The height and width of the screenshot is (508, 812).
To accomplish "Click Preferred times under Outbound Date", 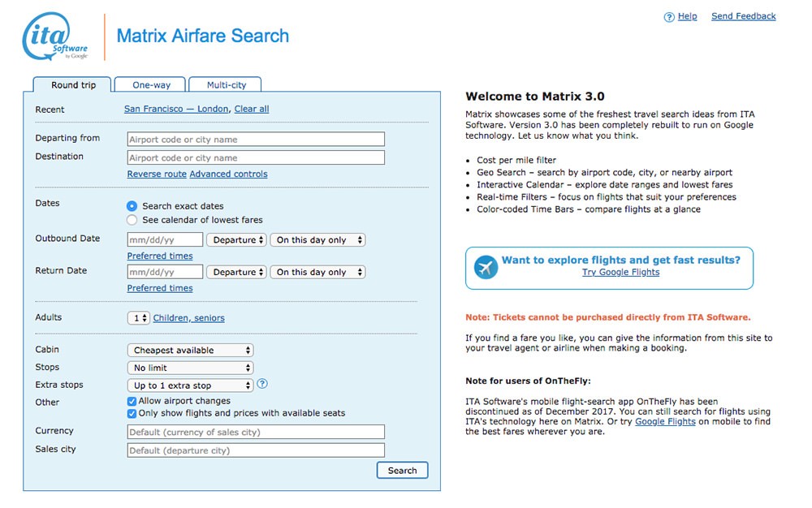I will [160, 256].
